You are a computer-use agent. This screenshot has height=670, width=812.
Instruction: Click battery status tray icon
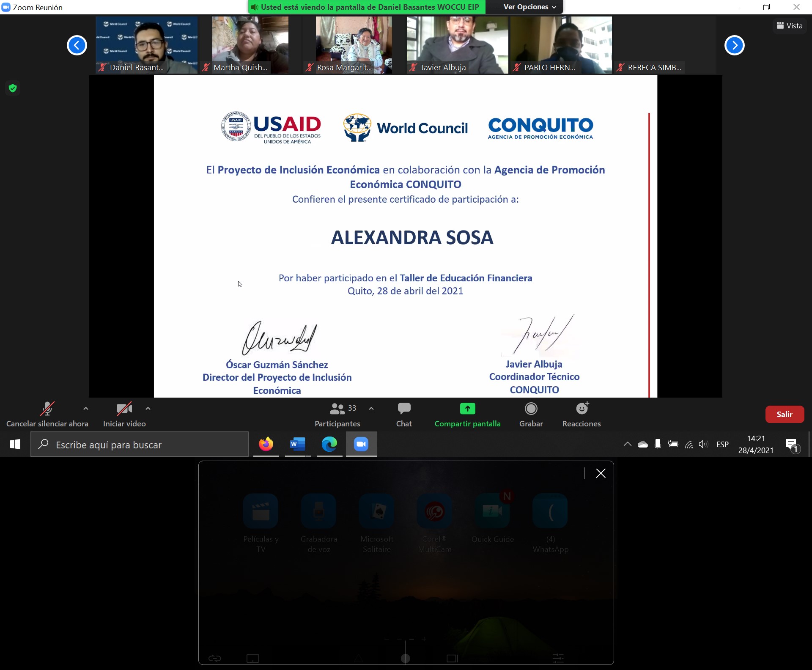click(x=673, y=444)
